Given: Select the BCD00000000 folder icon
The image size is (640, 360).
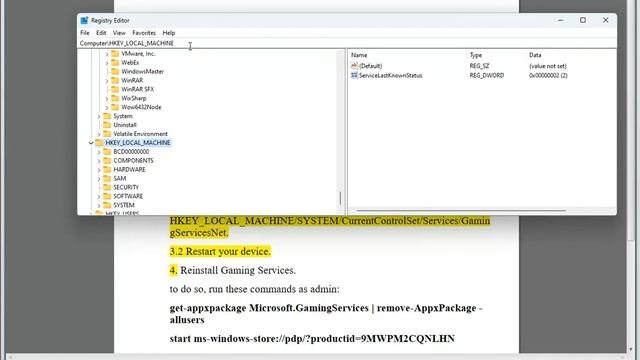Looking at the screenshot, I should 107,151.
